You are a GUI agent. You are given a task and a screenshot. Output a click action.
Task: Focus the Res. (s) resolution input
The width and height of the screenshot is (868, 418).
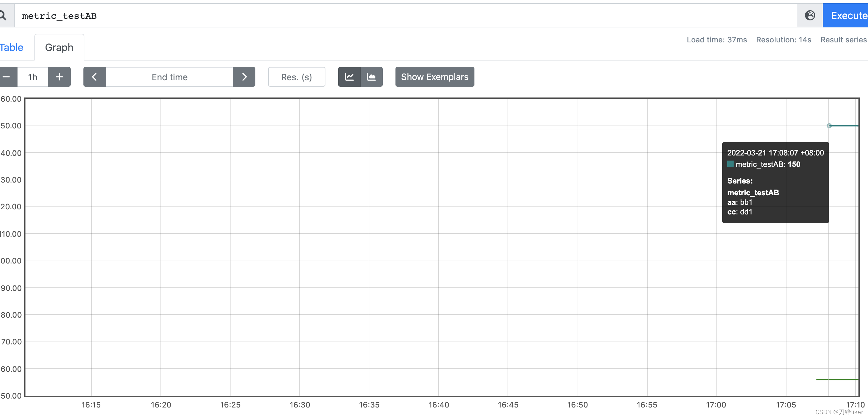click(296, 77)
